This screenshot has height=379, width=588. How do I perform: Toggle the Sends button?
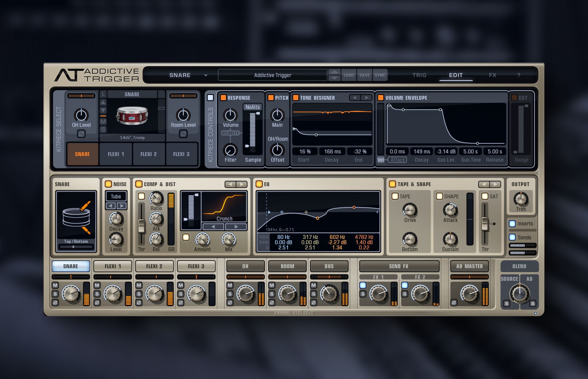click(x=512, y=237)
